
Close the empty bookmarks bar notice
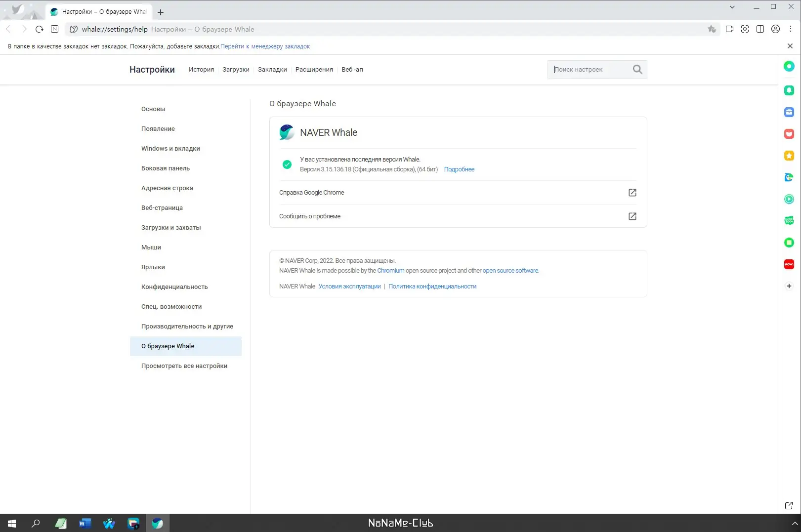(x=790, y=46)
